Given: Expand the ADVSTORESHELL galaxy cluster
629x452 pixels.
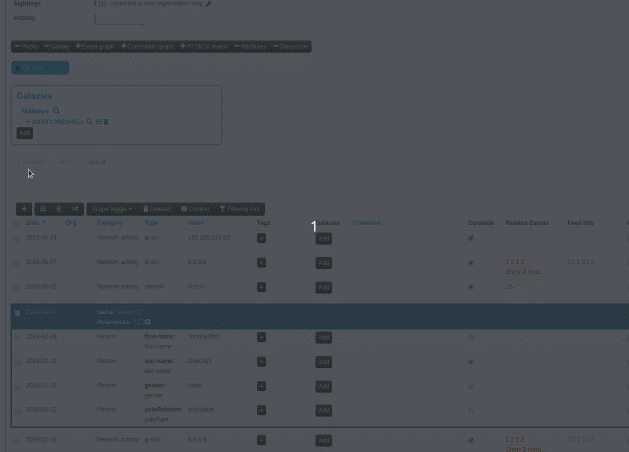Looking at the screenshot, I should 28,122.
